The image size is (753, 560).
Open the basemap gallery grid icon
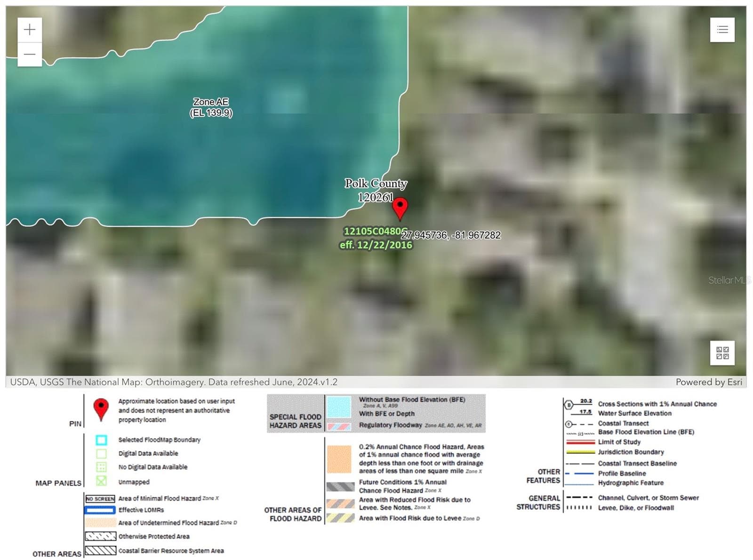point(722,353)
